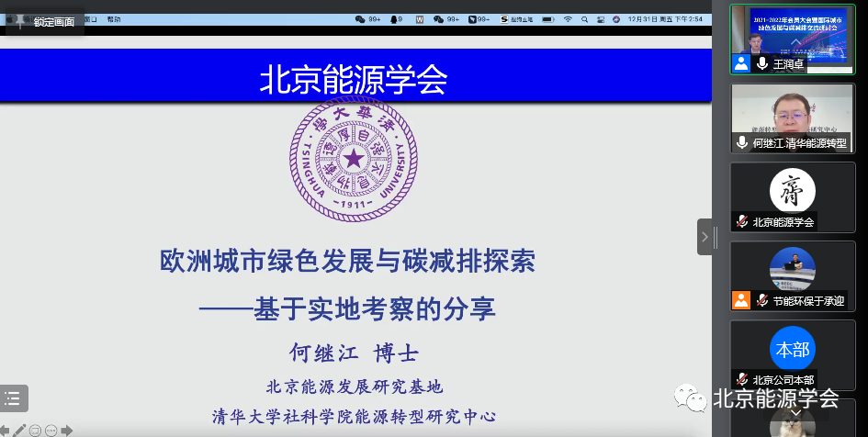Click 何继江 microphone icon

coord(742,142)
